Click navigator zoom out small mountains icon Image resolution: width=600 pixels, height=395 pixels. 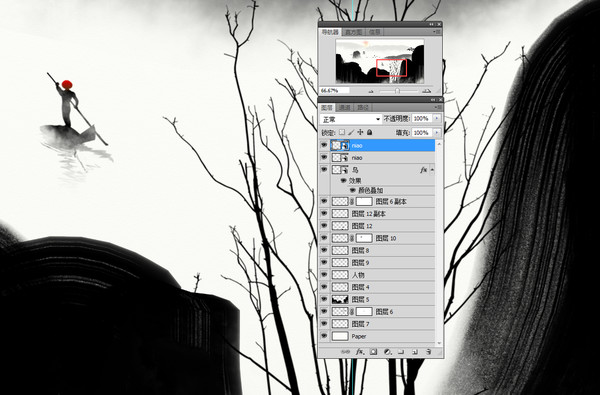(370, 91)
